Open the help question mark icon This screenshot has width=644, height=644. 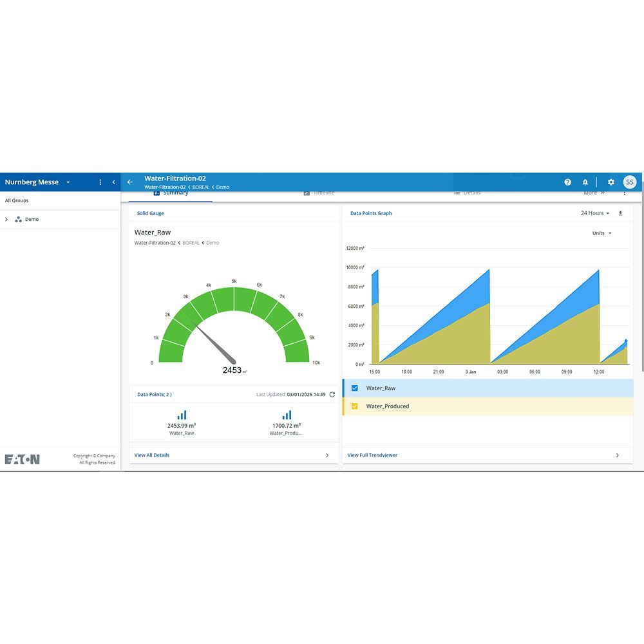pos(567,182)
